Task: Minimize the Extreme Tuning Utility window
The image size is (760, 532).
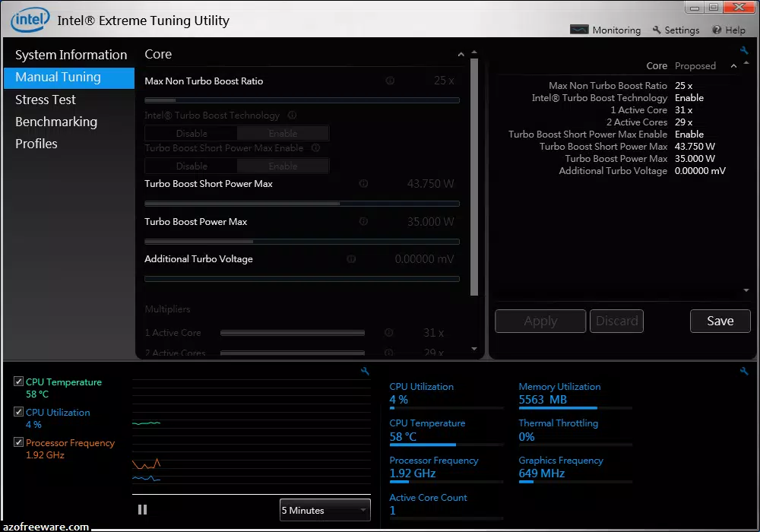Action: pyautogui.click(x=695, y=7)
